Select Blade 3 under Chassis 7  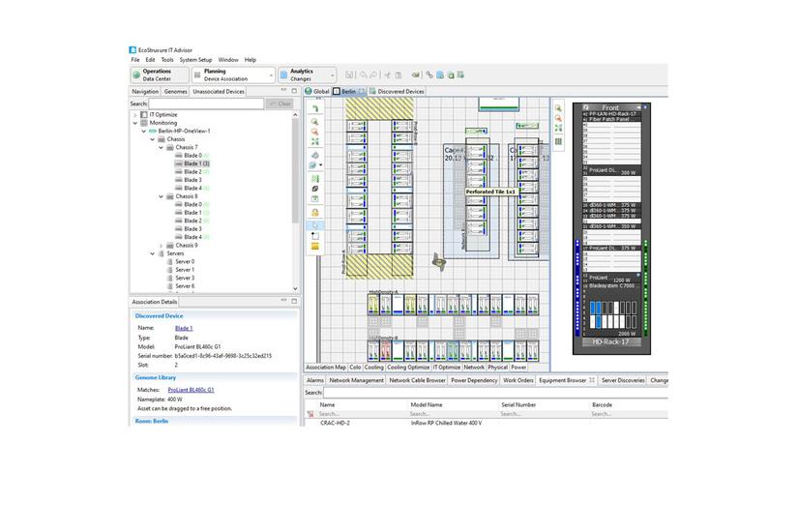pyautogui.click(x=192, y=180)
